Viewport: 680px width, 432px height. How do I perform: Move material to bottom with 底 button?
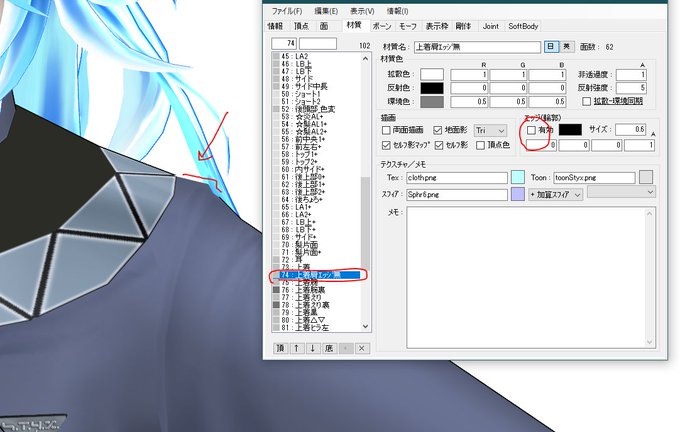click(x=329, y=348)
